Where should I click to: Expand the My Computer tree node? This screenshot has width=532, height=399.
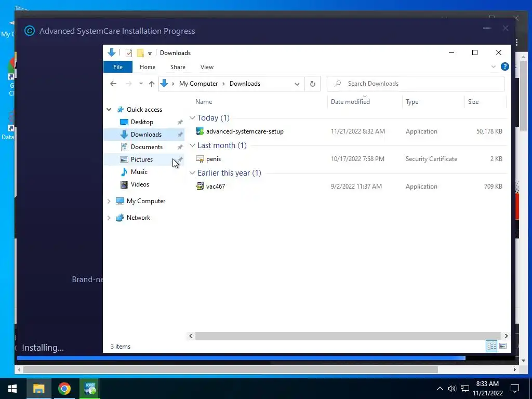[x=109, y=201]
